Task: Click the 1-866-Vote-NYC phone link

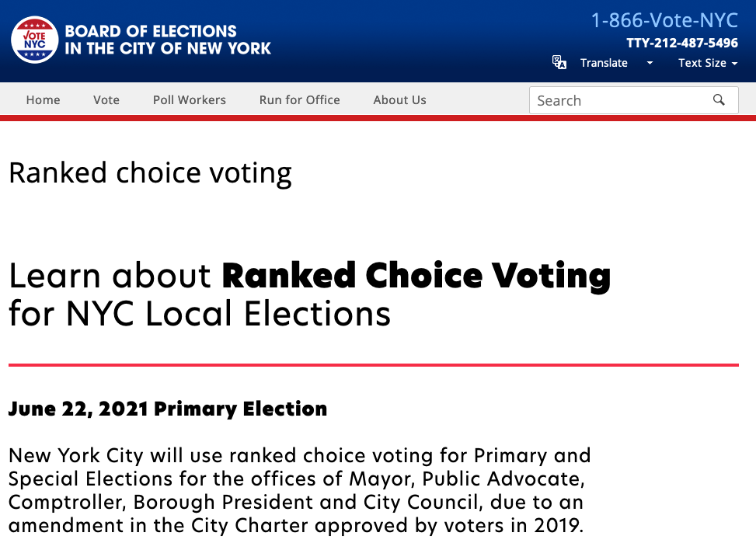Action: tap(664, 20)
